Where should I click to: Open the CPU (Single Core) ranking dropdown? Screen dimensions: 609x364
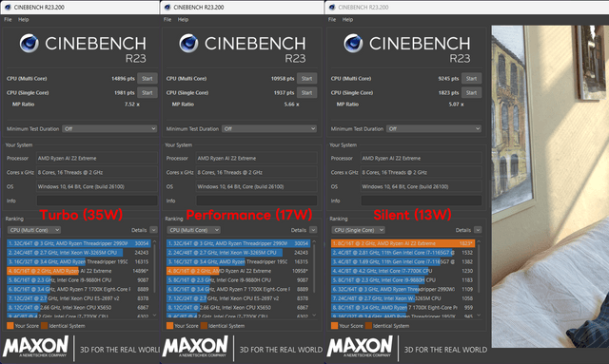[x=359, y=230]
